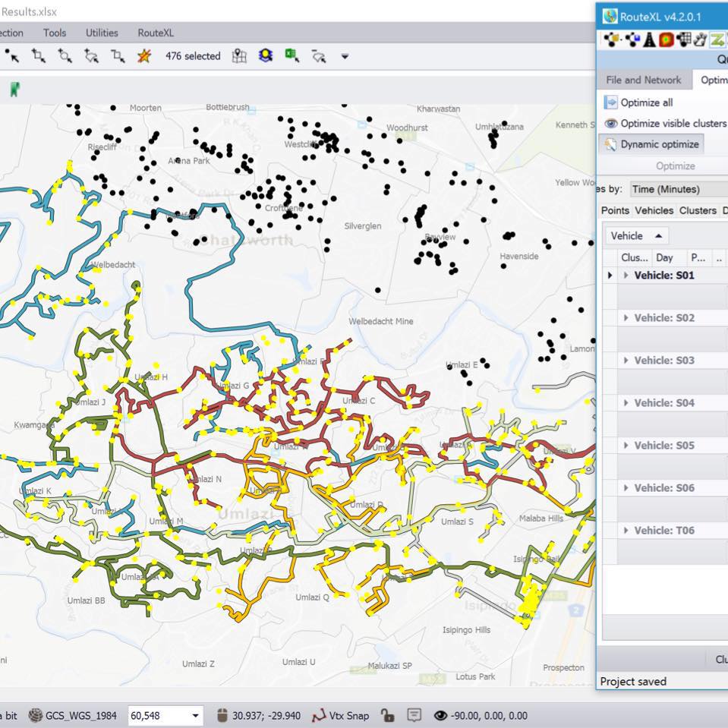Click the GCS_WGS_1984 coordinate system indicator
This screenshot has height=728, width=728.
[73, 715]
